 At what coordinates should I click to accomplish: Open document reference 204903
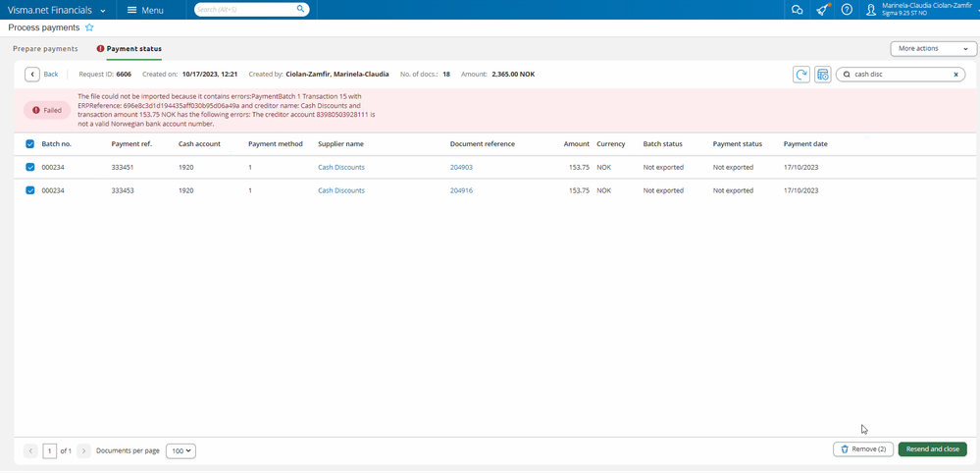click(461, 167)
